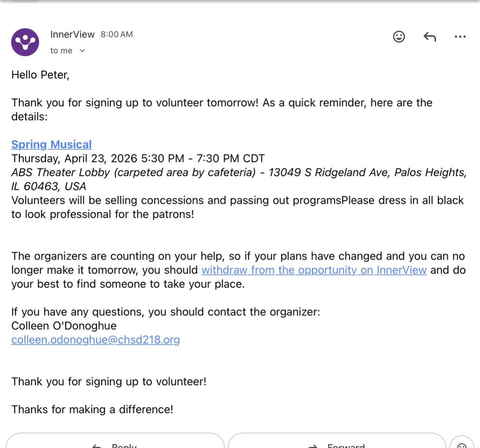Screen dimensions: 480x448
Task: Click the 8:00 AM timestamp
Action: 117,34
